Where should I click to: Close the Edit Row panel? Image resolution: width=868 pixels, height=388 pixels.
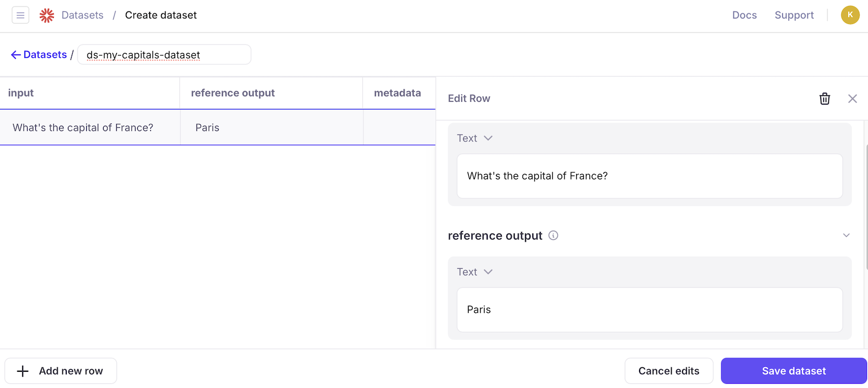(852, 99)
